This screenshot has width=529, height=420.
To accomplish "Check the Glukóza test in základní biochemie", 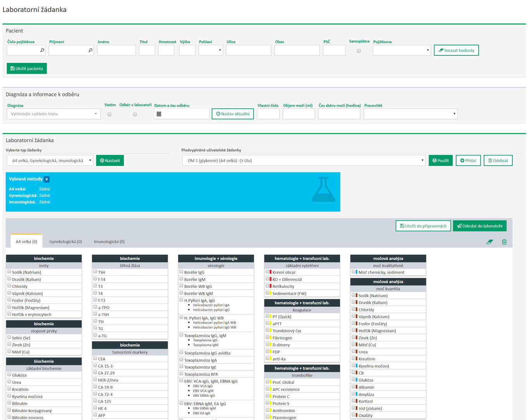I will tap(9, 375).
